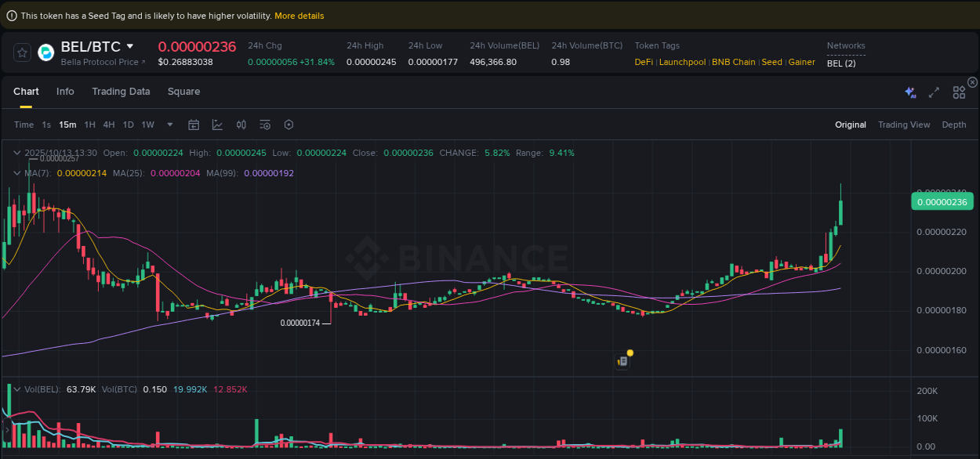Viewport: 980px width, 459px height.
Task: Open the BEL/BTC pair dropdown
Action: (129, 46)
